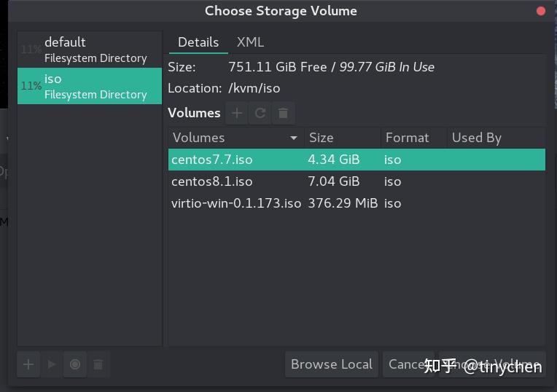The width and height of the screenshot is (557, 392).
Task: Sort by the Volumes column arrow
Action: point(294,138)
